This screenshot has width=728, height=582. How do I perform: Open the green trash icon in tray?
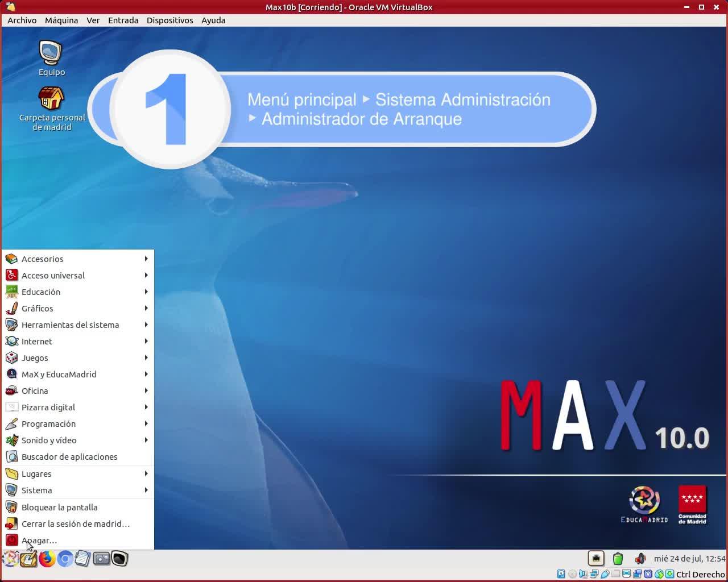click(x=618, y=559)
